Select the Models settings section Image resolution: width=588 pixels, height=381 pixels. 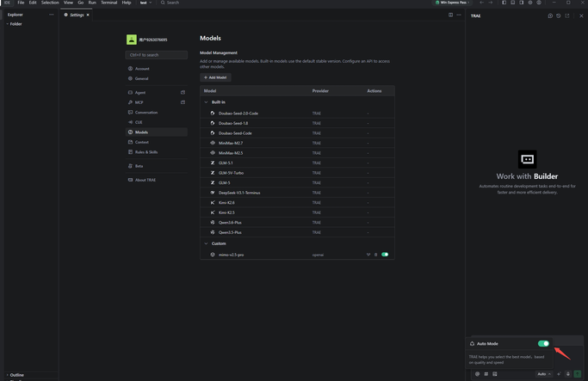157,132
